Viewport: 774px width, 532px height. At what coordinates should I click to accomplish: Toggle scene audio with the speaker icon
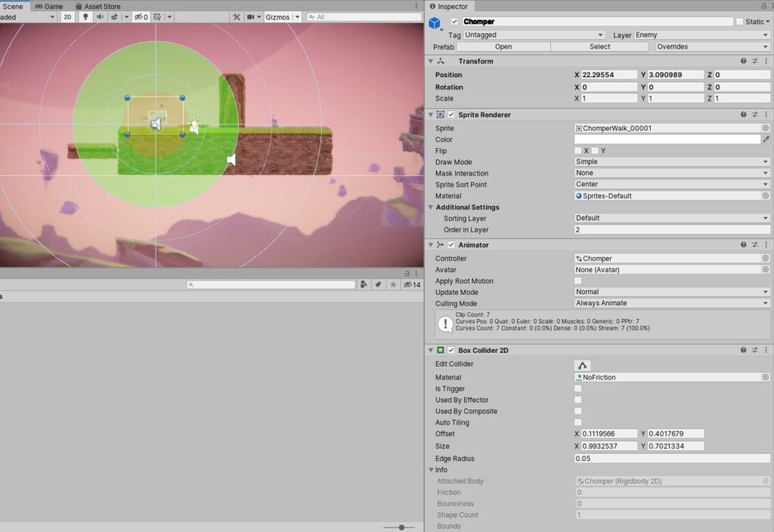coord(100,17)
